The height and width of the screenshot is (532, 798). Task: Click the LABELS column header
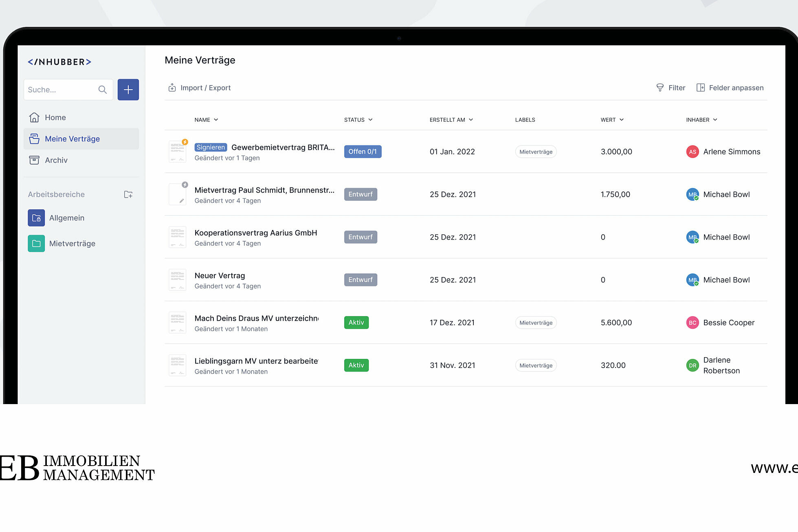pyautogui.click(x=525, y=120)
